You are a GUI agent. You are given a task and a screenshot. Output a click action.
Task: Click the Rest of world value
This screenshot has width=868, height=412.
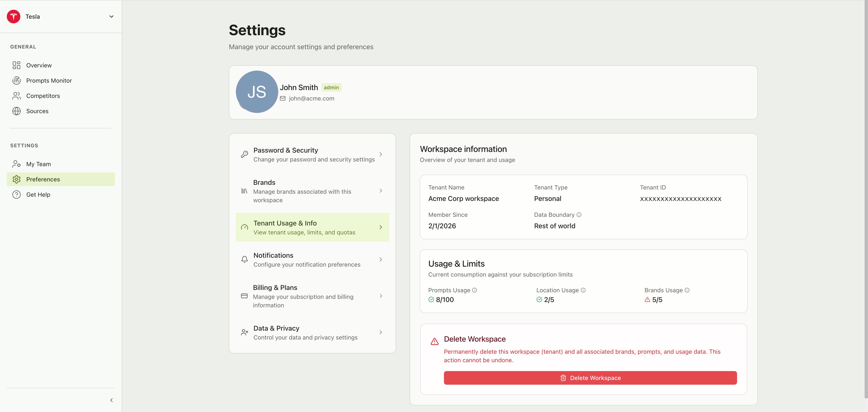[x=555, y=226]
